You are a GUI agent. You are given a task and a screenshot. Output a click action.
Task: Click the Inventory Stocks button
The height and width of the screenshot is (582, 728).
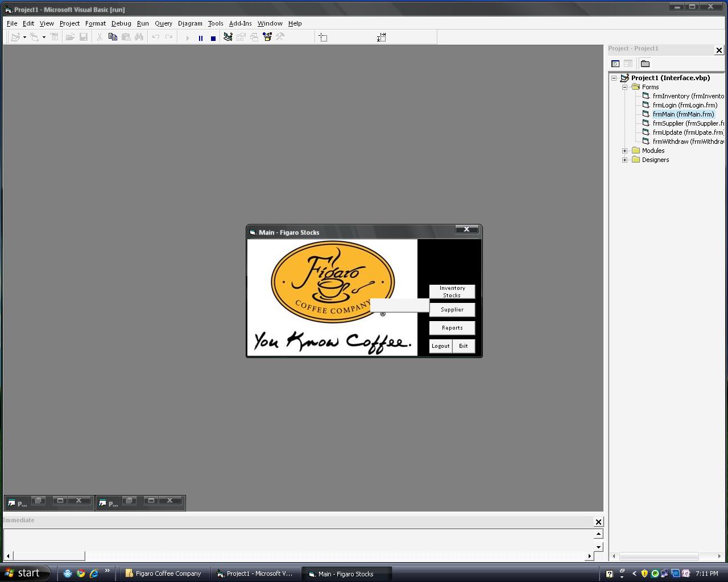pos(452,292)
